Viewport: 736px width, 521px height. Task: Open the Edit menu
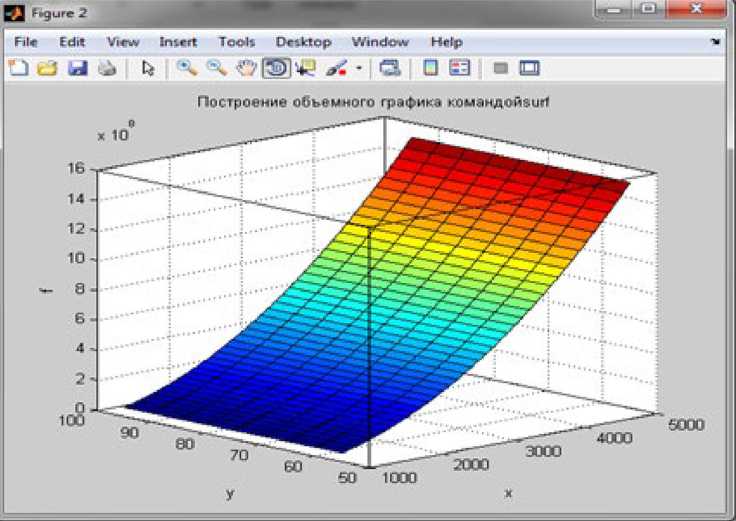click(72, 42)
